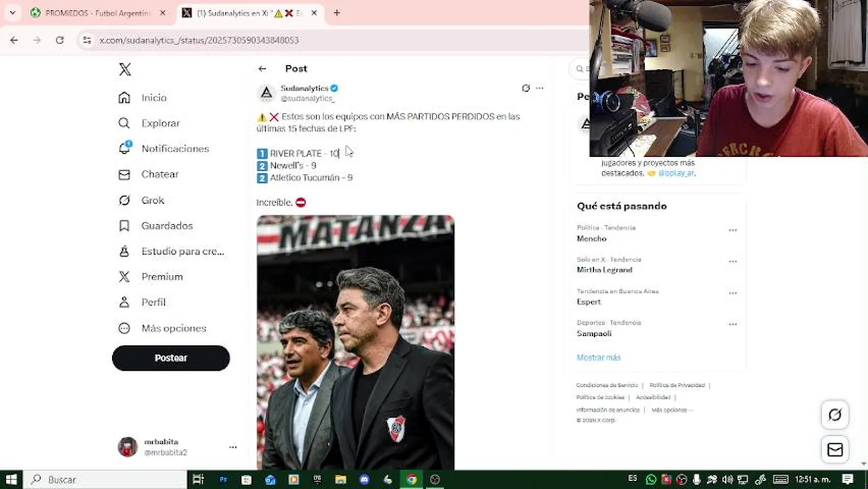Click taskbar Buscar search box
The width and height of the screenshot is (868, 489).
coord(105,479)
